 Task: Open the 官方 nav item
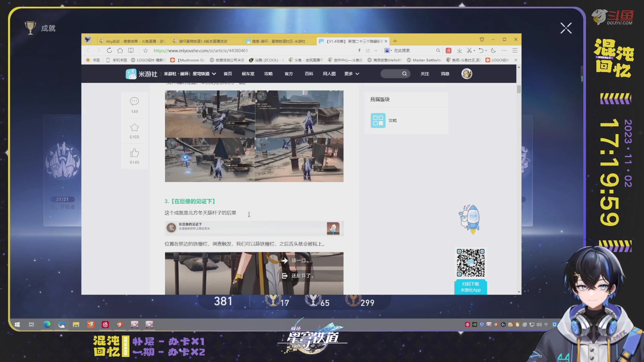(x=288, y=74)
